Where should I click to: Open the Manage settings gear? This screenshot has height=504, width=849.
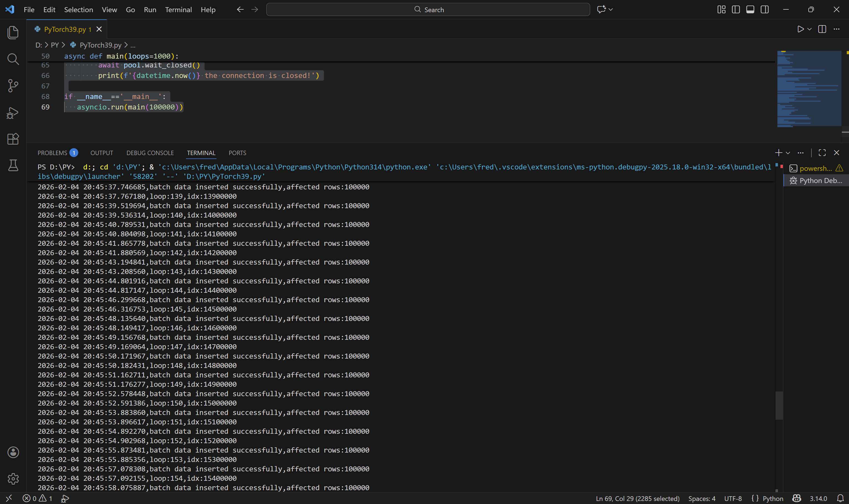coord(13,479)
